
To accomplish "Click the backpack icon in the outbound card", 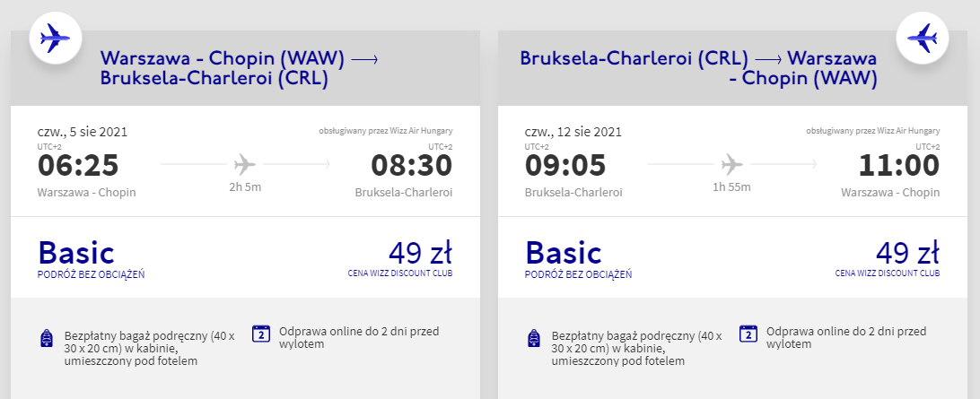I will pyautogui.click(x=47, y=339).
